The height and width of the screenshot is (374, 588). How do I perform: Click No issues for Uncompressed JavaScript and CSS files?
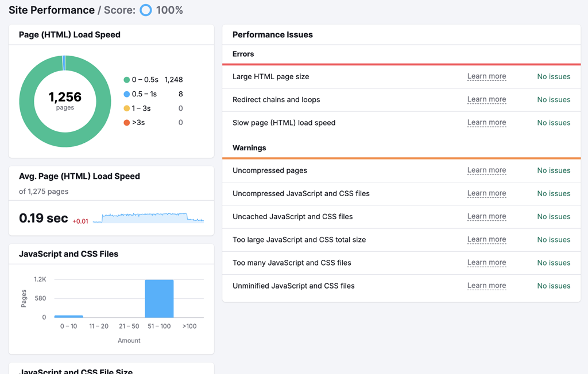(x=554, y=193)
